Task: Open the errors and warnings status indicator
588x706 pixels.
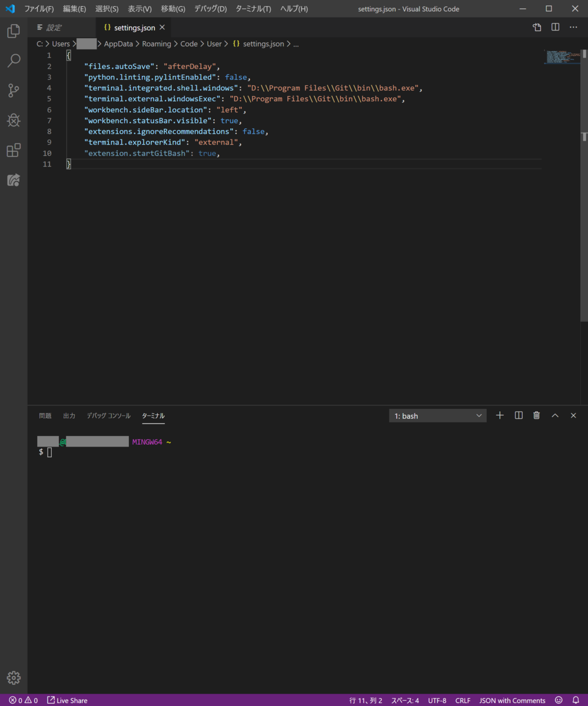Action: coord(24,700)
